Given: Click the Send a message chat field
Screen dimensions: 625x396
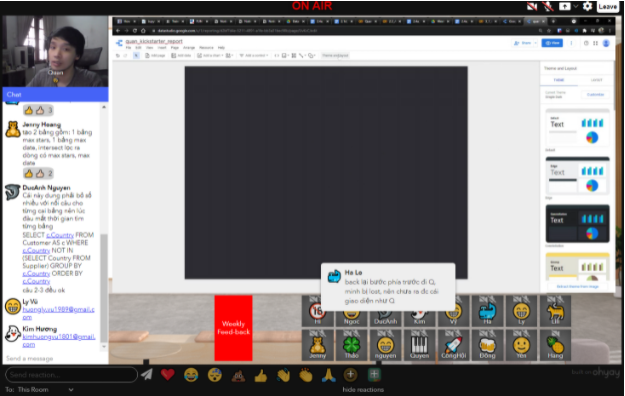Looking at the screenshot, I should (x=52, y=359).
